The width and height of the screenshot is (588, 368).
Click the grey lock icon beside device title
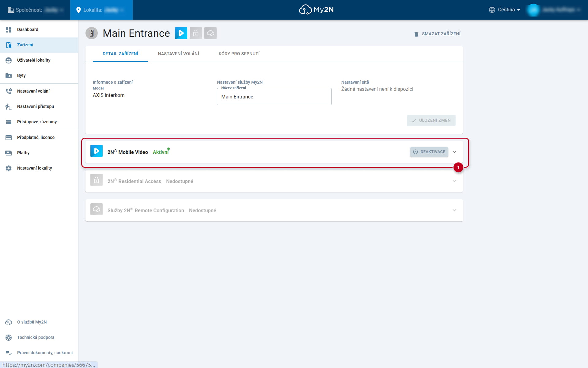(196, 33)
